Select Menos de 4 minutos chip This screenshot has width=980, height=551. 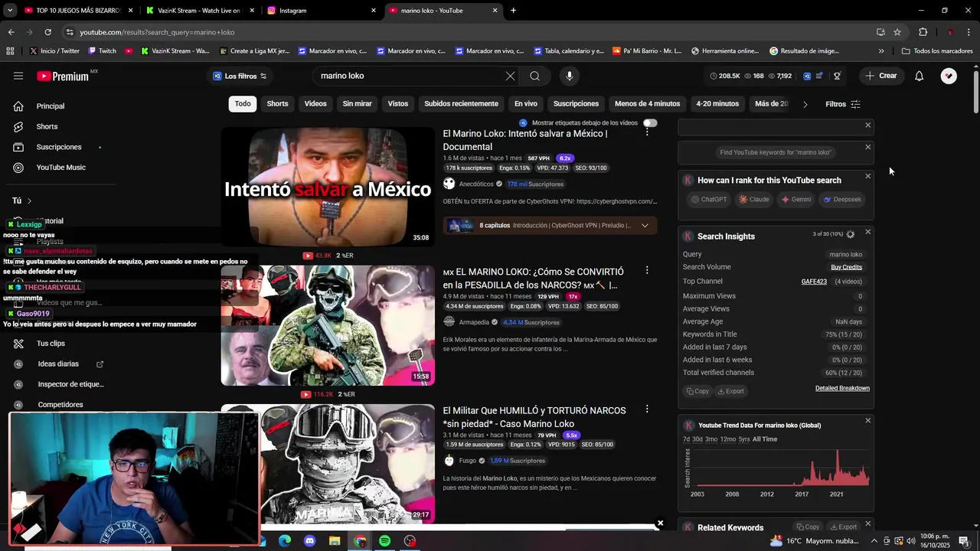pos(647,103)
